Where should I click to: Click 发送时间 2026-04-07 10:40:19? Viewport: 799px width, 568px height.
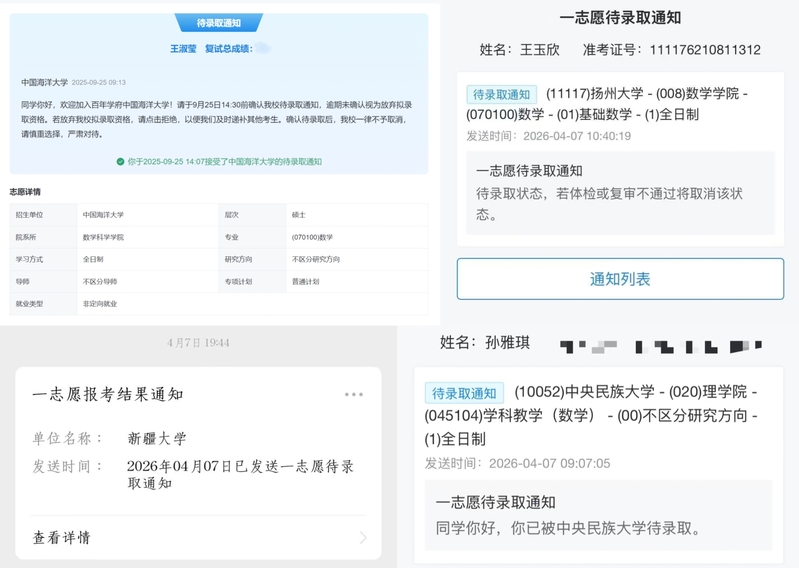point(548,136)
